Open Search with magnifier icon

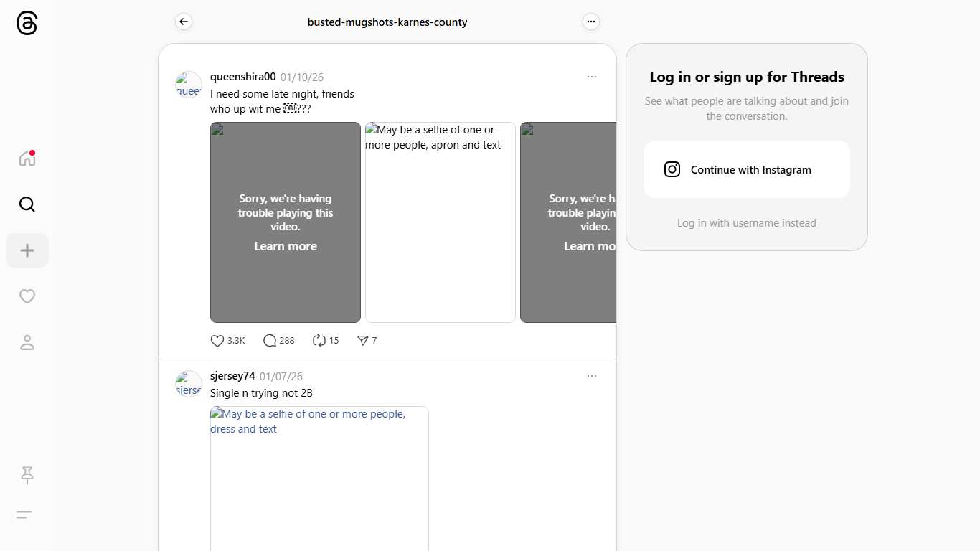click(27, 204)
